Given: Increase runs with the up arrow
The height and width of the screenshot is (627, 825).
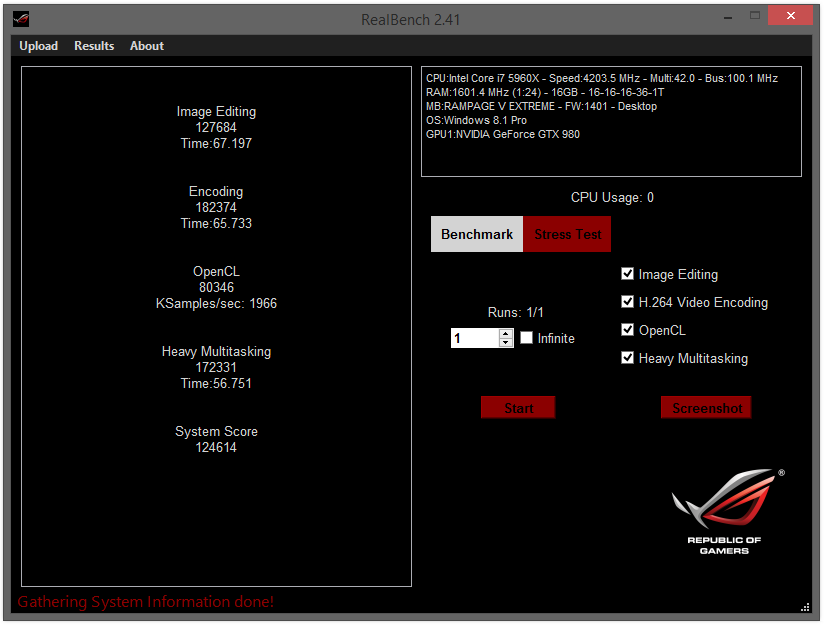Looking at the screenshot, I should pyautogui.click(x=506, y=333).
